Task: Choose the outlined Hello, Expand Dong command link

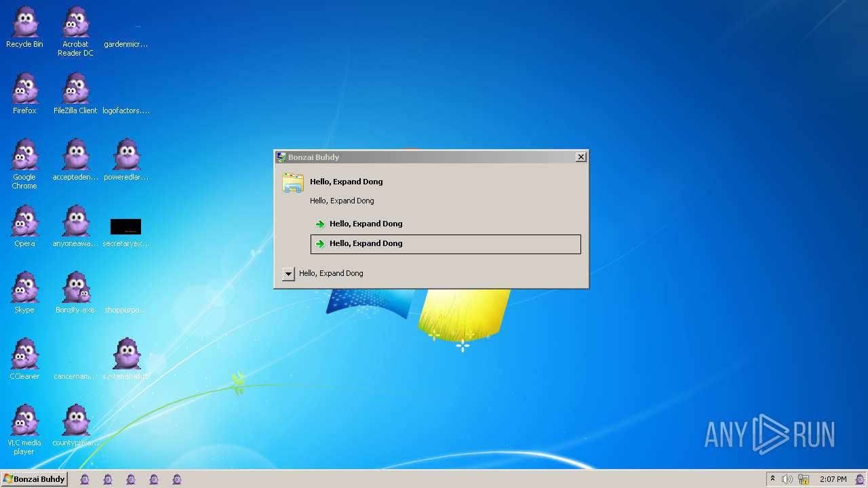Action: [x=446, y=244]
